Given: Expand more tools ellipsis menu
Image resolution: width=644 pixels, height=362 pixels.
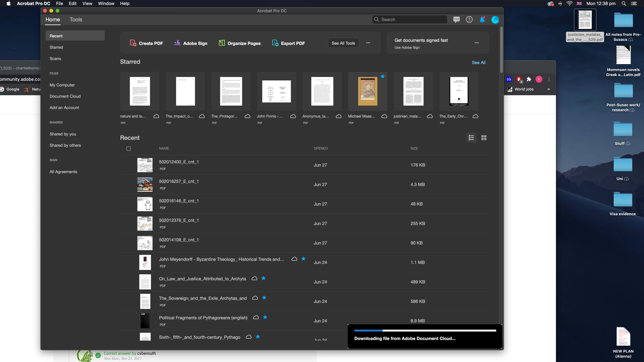Looking at the screenshot, I should click(368, 43).
